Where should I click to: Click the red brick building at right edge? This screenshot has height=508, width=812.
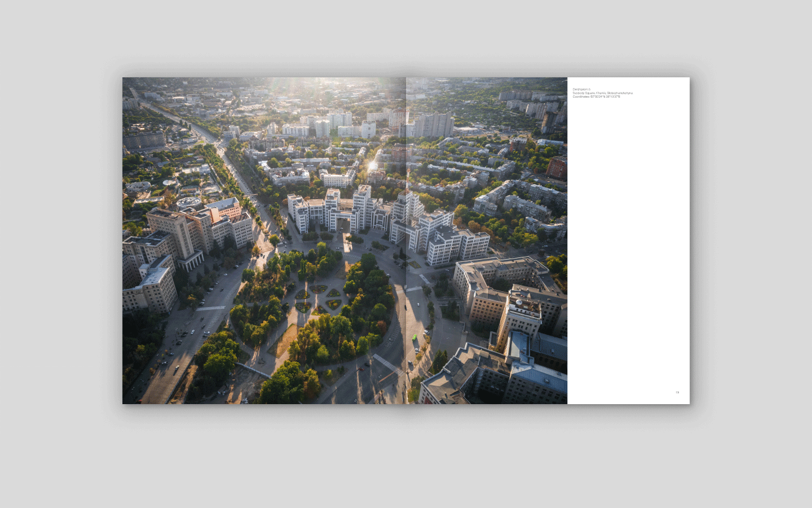pos(556,168)
